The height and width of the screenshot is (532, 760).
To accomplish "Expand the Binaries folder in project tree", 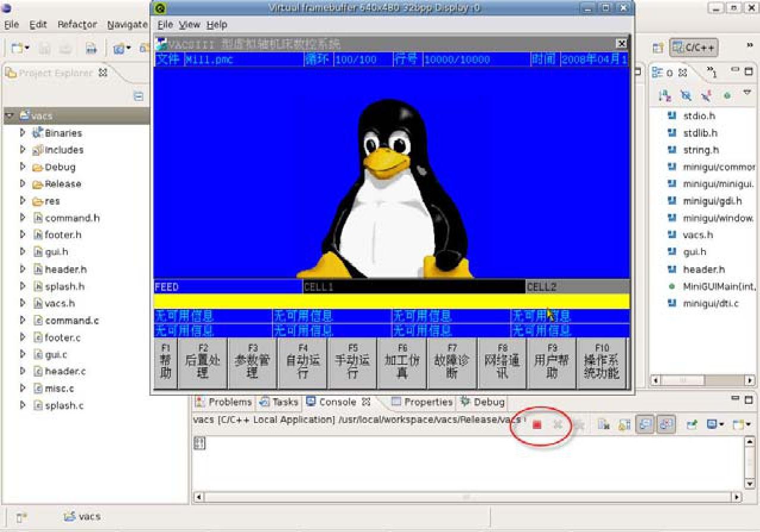I will [x=23, y=133].
